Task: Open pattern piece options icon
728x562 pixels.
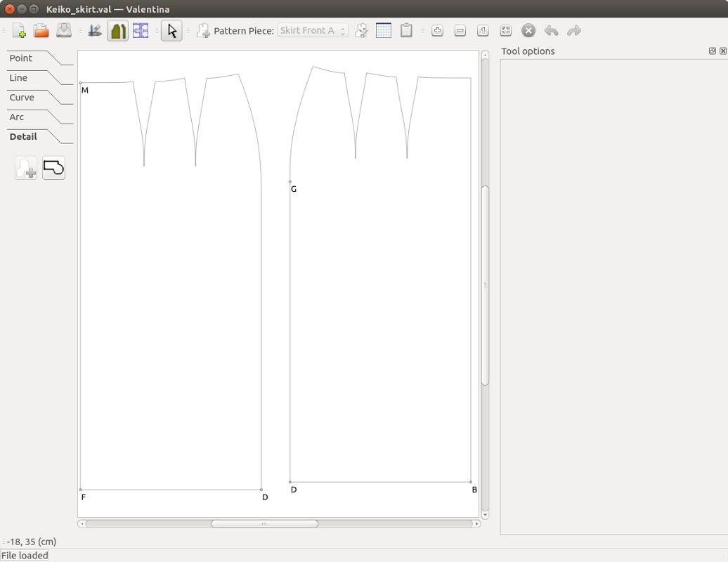Action: pos(361,31)
